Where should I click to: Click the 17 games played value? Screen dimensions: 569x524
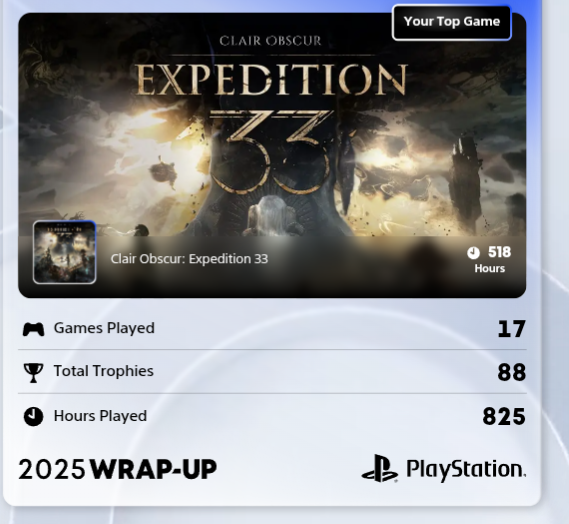pos(512,329)
